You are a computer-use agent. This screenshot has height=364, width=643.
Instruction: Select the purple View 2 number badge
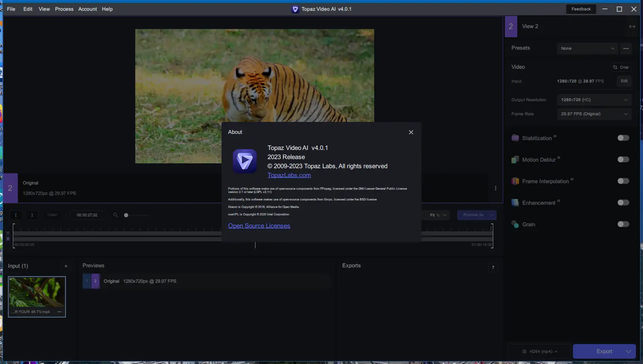[x=511, y=27]
